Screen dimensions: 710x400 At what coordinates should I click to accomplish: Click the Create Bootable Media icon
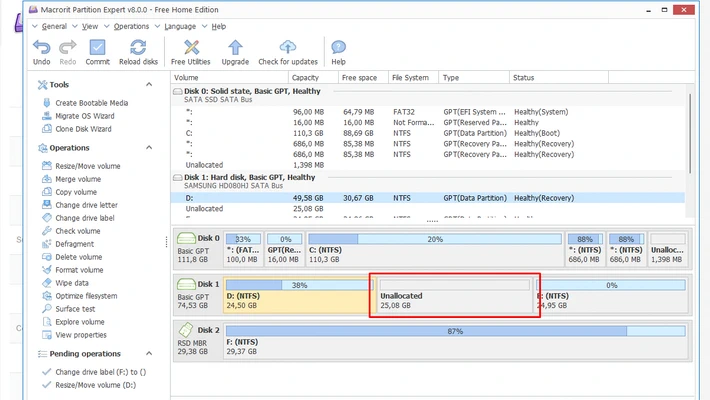click(46, 103)
